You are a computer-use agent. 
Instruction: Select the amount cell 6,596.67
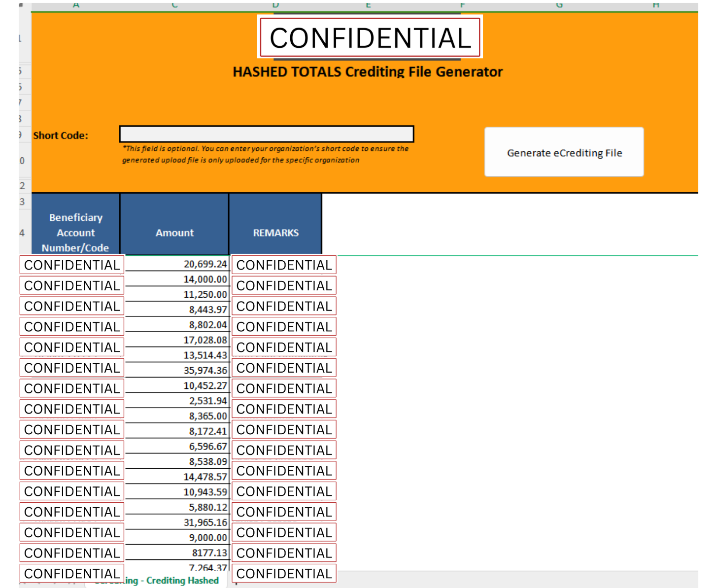coord(177,447)
